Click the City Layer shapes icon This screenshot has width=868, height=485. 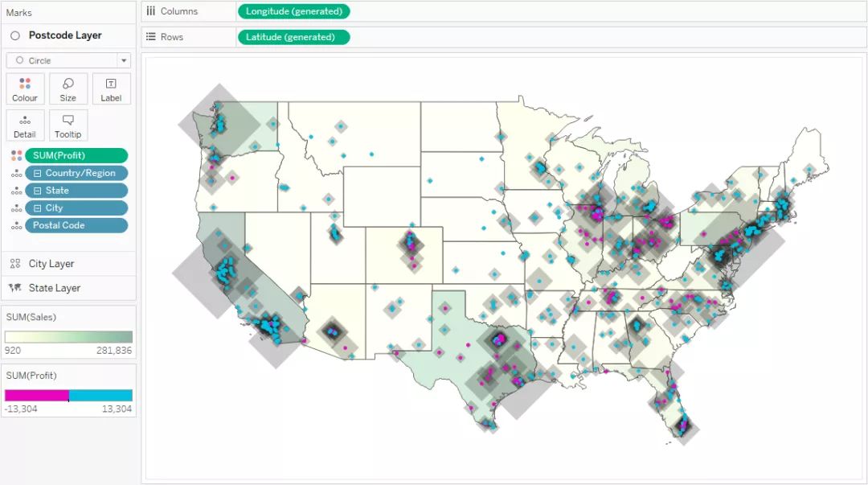tap(15, 264)
